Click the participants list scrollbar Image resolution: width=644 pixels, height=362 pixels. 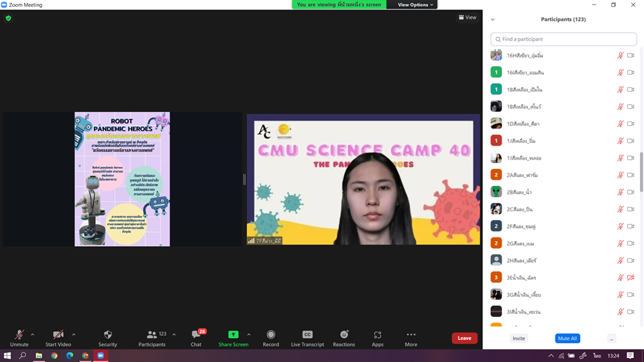[641, 174]
